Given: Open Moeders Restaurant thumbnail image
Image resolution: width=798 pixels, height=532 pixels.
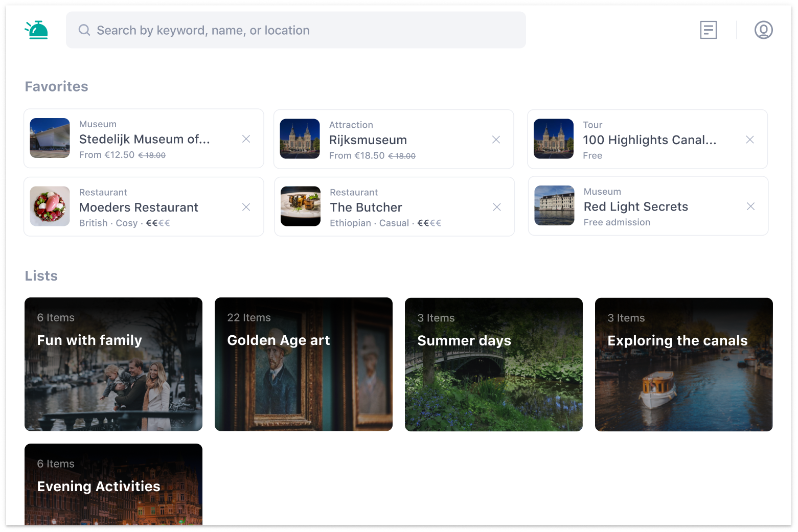Looking at the screenshot, I should 50,206.
